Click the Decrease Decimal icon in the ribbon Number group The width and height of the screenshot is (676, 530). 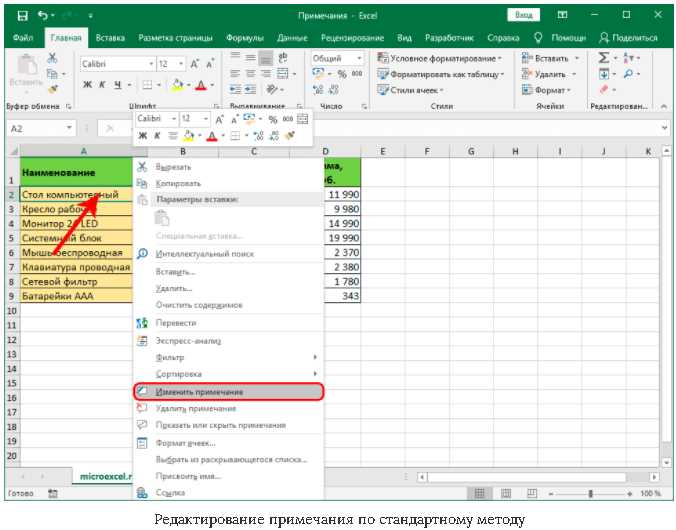click(334, 90)
